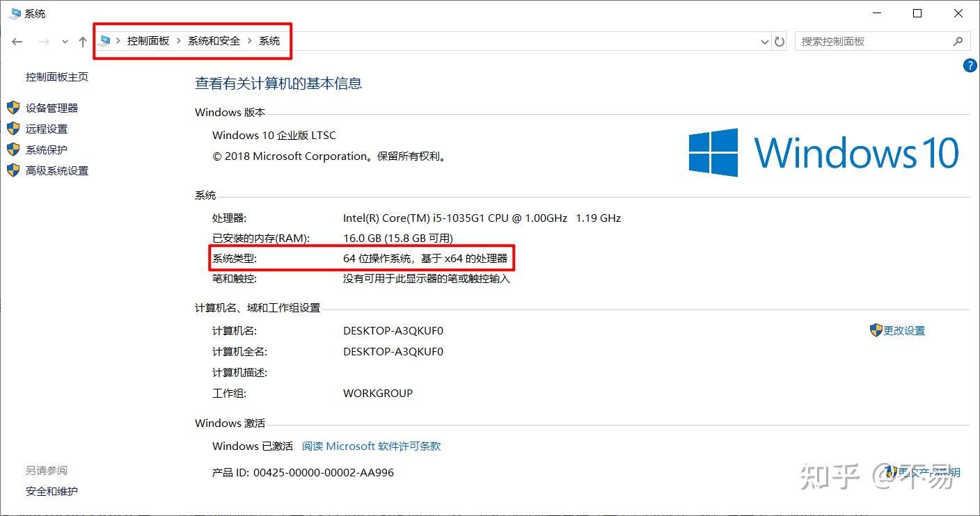Expand chevron between 控制面板 and 系统和安全
Viewport: 980px width, 516px height.
pos(179,41)
